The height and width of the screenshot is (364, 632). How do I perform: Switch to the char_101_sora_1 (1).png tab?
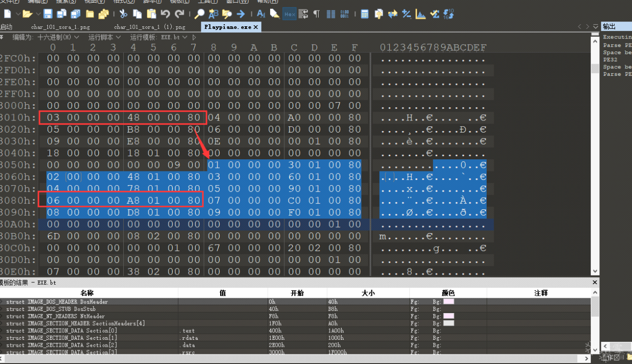(x=150, y=26)
